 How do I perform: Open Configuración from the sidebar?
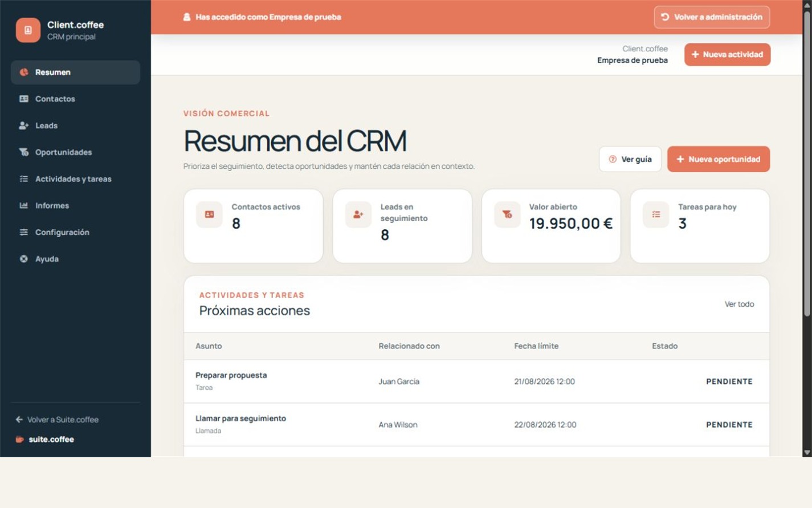(x=75, y=232)
